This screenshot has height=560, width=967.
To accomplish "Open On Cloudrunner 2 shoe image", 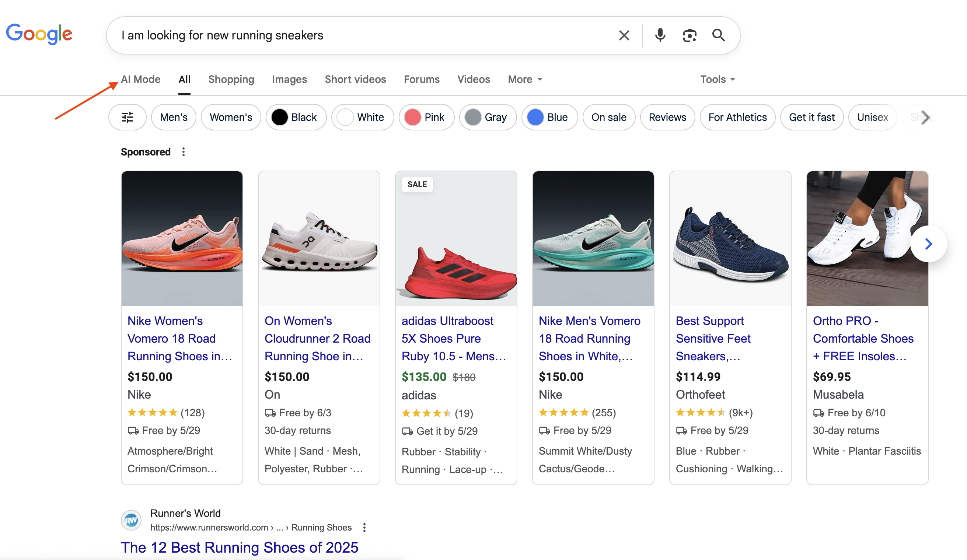I will (x=319, y=239).
